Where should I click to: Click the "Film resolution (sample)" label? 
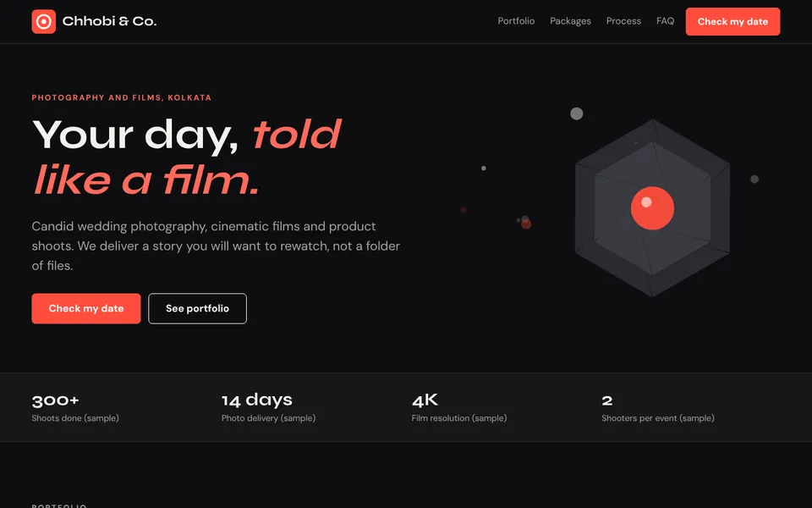[x=458, y=418]
